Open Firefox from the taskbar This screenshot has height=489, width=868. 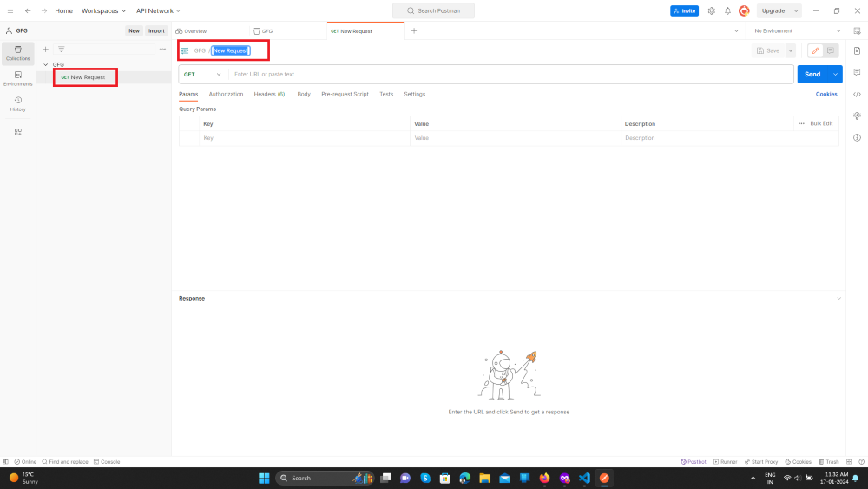tap(545, 478)
